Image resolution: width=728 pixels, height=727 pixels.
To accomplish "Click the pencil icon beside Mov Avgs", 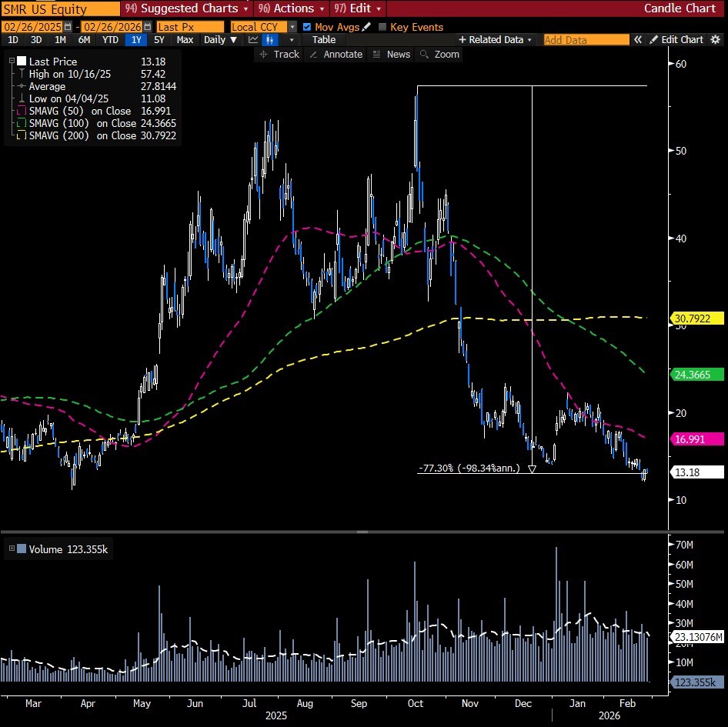I will pos(366,27).
